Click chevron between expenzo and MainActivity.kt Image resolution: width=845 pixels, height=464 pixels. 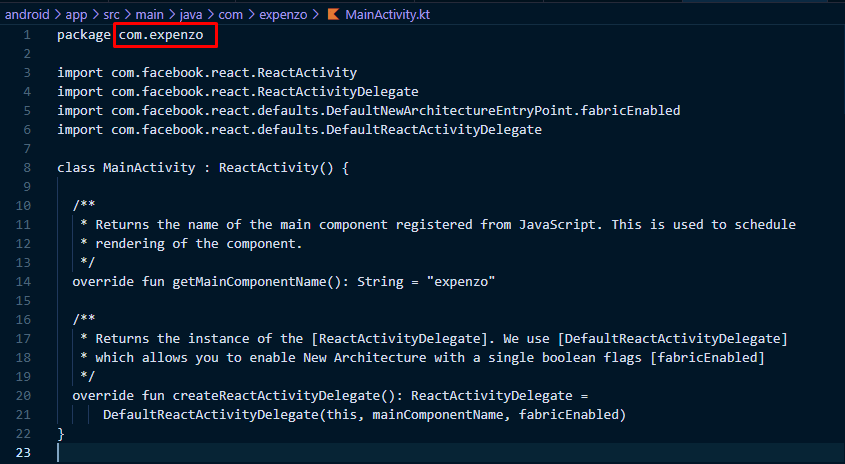(x=315, y=15)
